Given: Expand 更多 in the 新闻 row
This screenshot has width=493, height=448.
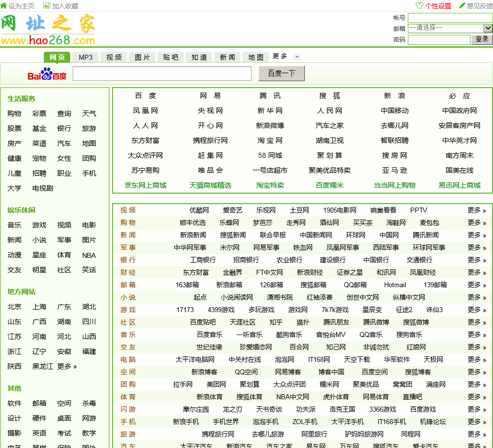Looking at the screenshot, I should tap(477, 235).
